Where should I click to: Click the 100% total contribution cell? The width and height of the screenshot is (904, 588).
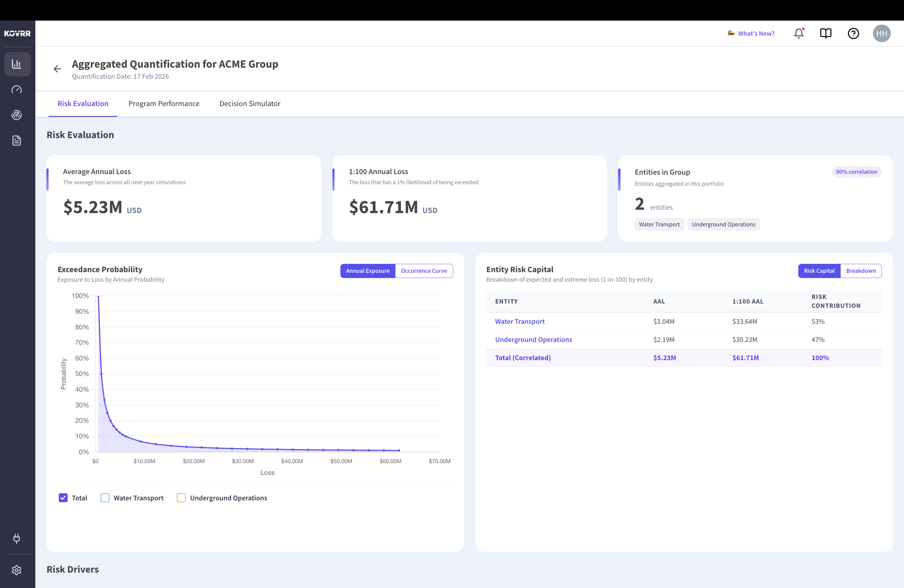coord(820,358)
